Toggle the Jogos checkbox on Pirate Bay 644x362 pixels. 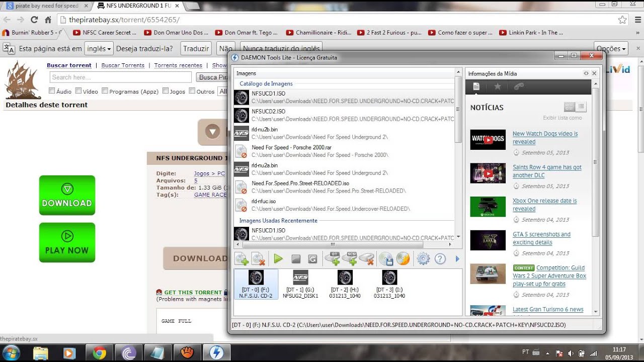(x=166, y=91)
